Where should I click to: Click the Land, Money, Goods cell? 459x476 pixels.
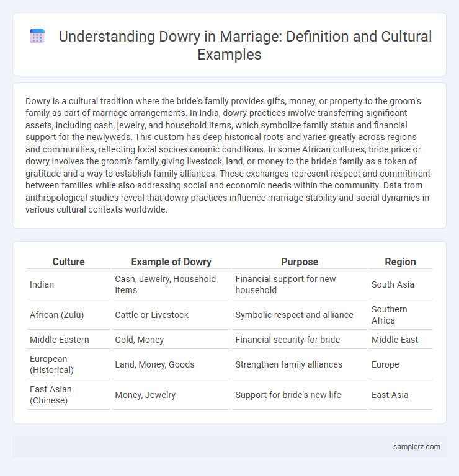[171, 364]
